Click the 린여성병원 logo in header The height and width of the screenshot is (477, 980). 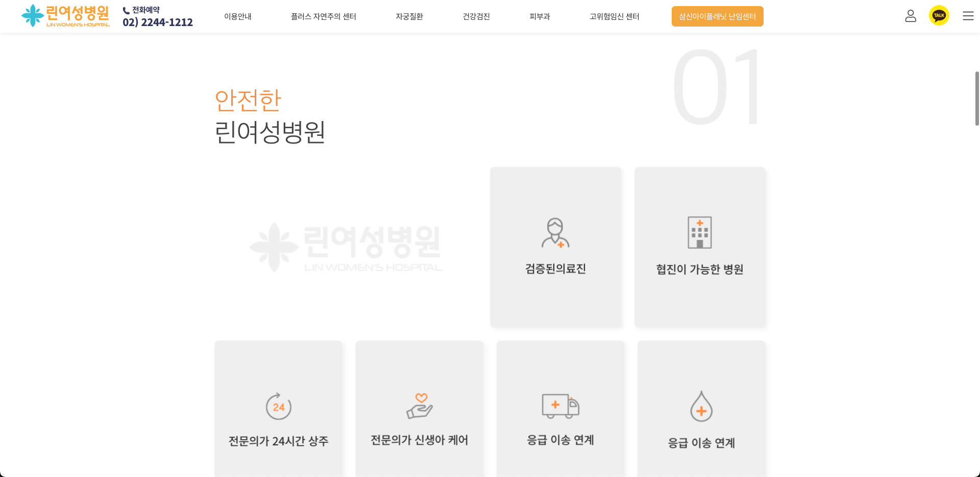pos(65,16)
